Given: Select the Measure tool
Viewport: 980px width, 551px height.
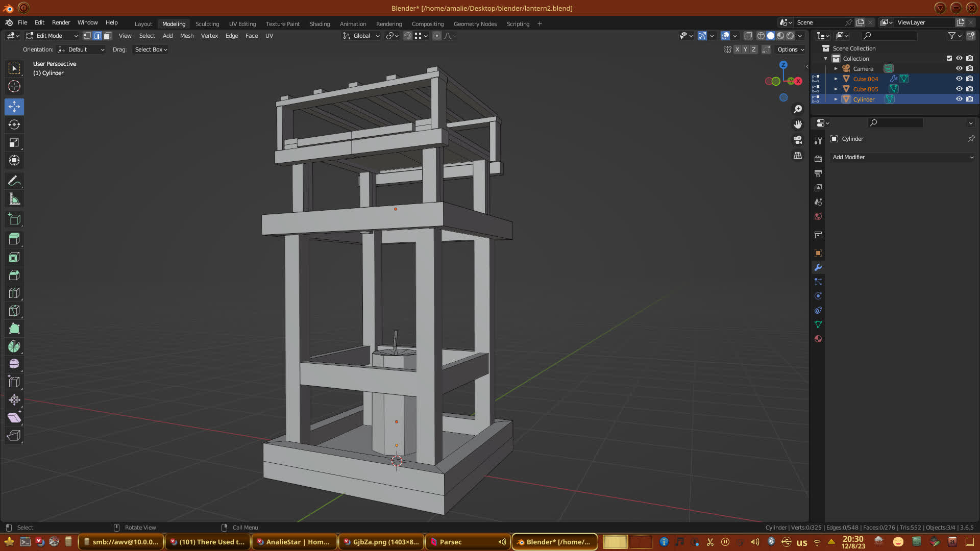Looking at the screenshot, I should point(14,199).
